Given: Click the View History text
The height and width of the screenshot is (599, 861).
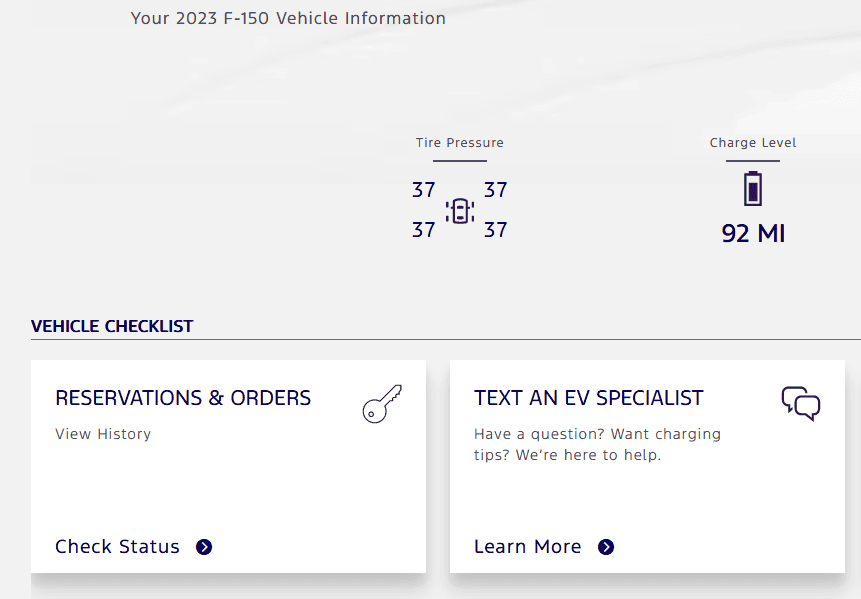Looking at the screenshot, I should pos(103,434).
